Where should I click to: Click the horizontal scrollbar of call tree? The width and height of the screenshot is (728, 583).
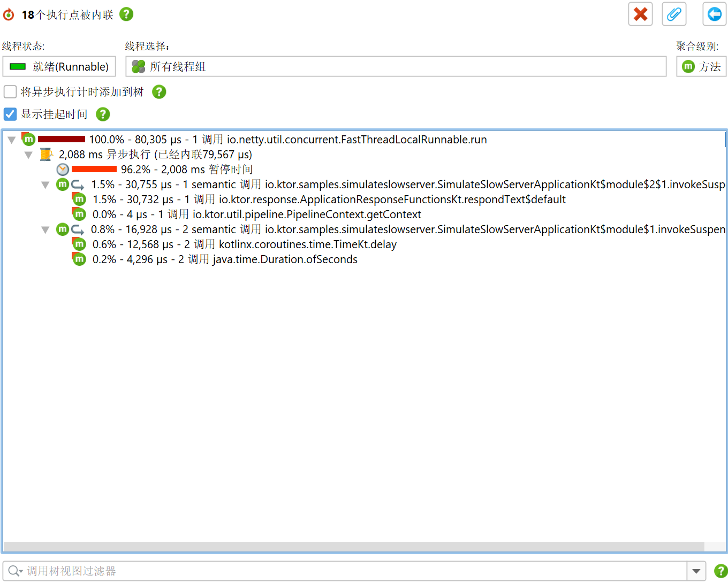pyautogui.click(x=353, y=547)
